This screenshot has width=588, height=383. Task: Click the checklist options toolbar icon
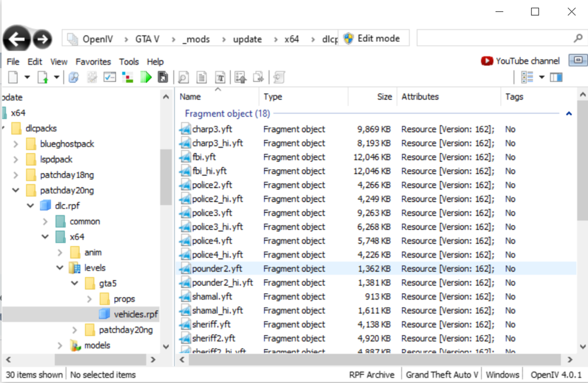[109, 77]
